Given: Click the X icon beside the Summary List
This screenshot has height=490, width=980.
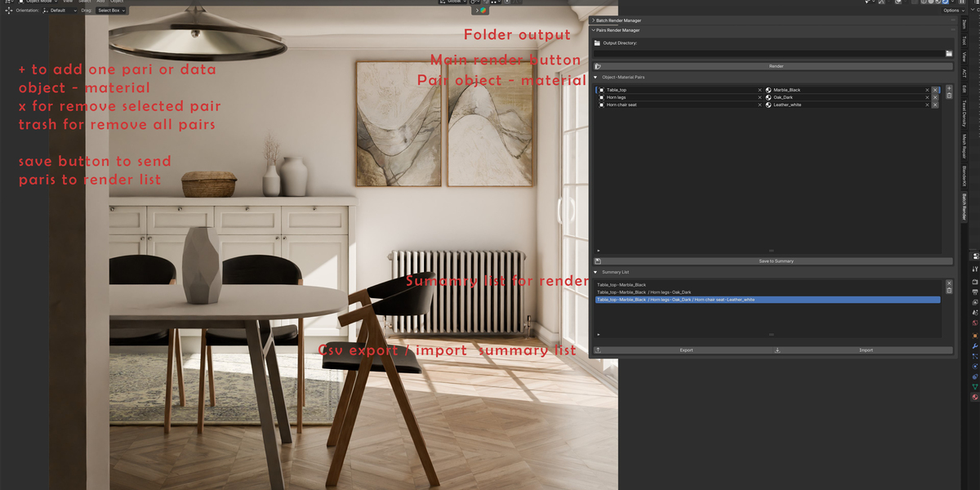Looking at the screenshot, I should (949, 282).
